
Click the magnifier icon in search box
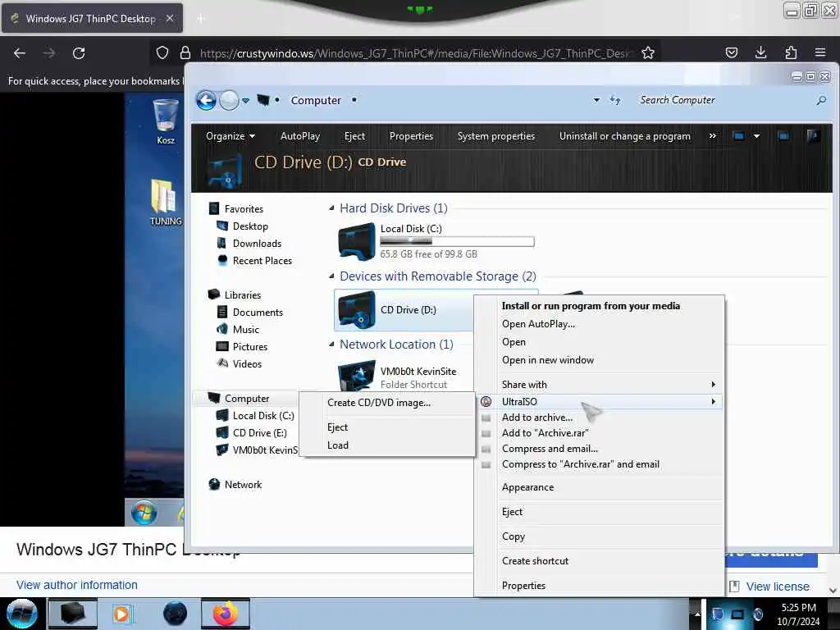point(821,100)
